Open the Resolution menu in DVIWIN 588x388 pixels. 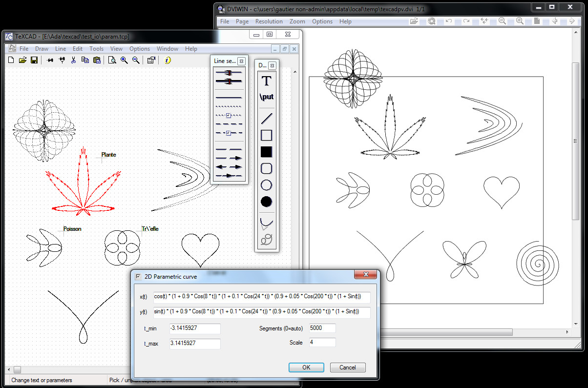point(269,21)
